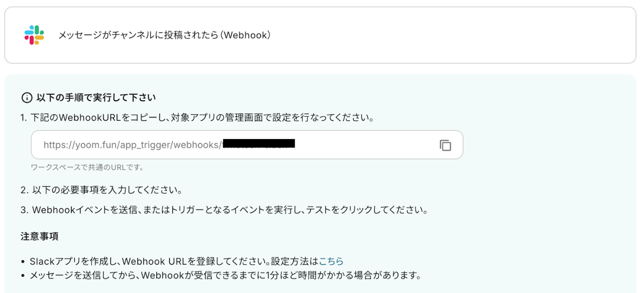The width and height of the screenshot is (644, 293).
Task: Click the duplicate-pages copy icon inside the URL field
Action: 445,145
